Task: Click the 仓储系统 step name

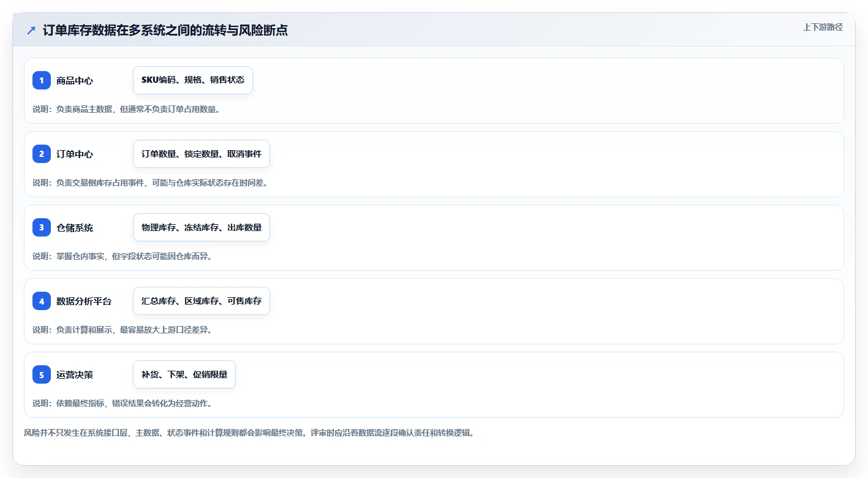Action: (75, 227)
